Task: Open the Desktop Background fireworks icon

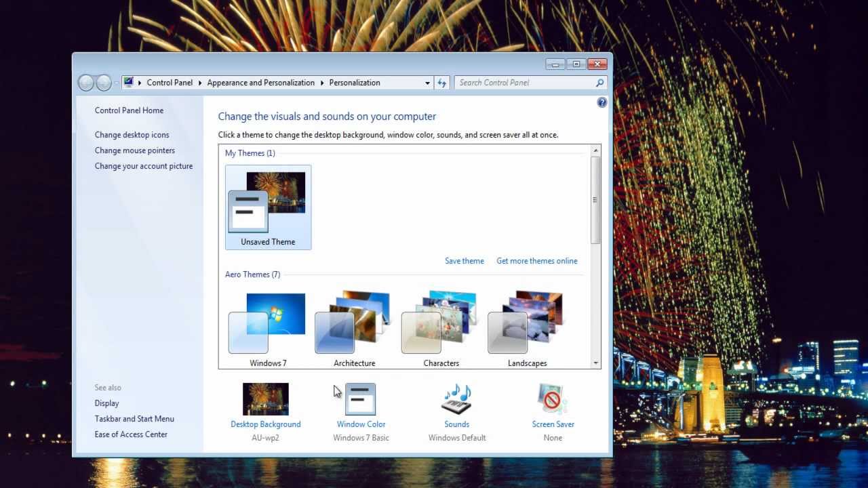Action: tap(266, 399)
